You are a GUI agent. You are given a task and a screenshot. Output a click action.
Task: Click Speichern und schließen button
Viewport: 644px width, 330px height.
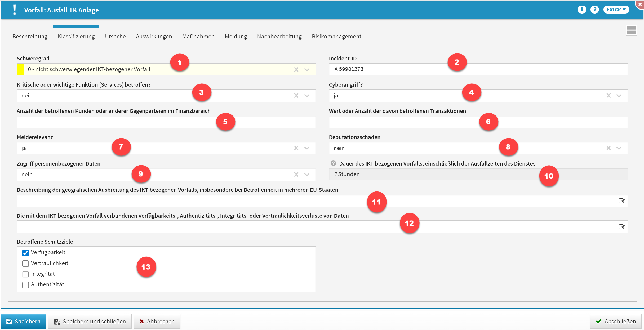[90, 321]
